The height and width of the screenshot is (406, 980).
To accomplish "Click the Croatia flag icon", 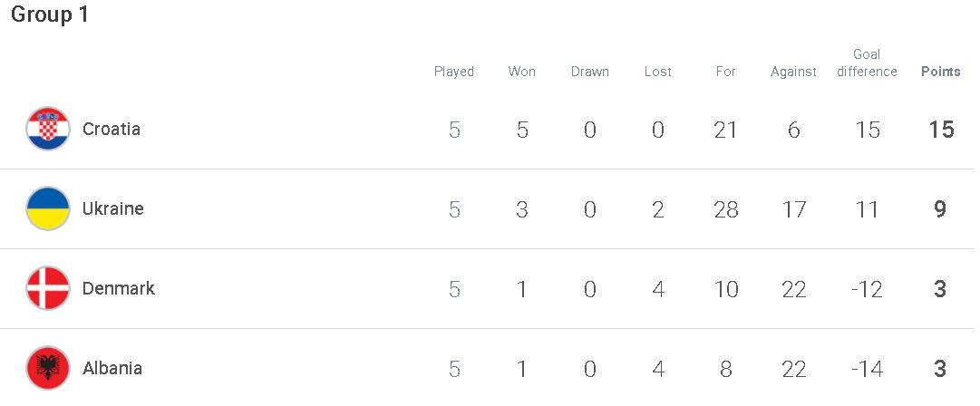I will [x=48, y=129].
